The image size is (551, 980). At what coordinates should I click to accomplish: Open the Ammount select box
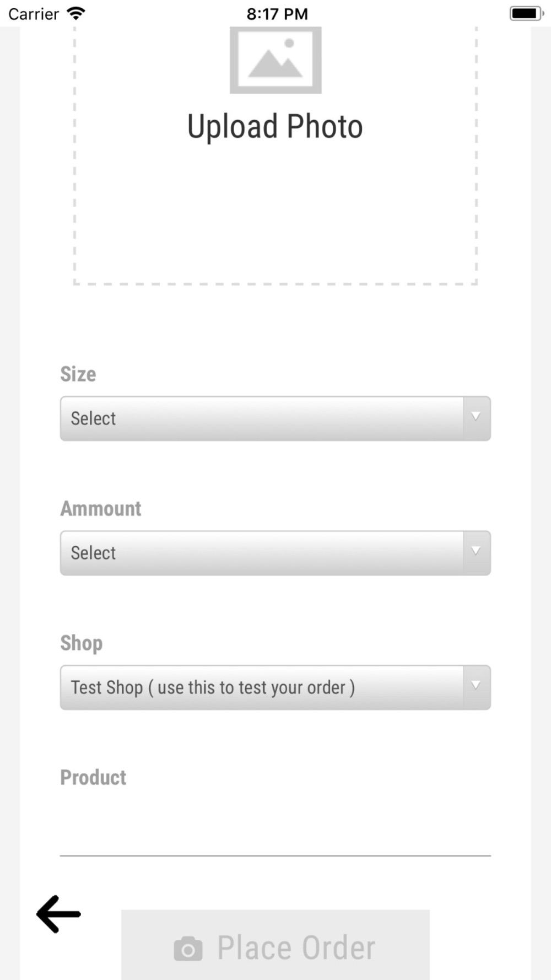(275, 553)
